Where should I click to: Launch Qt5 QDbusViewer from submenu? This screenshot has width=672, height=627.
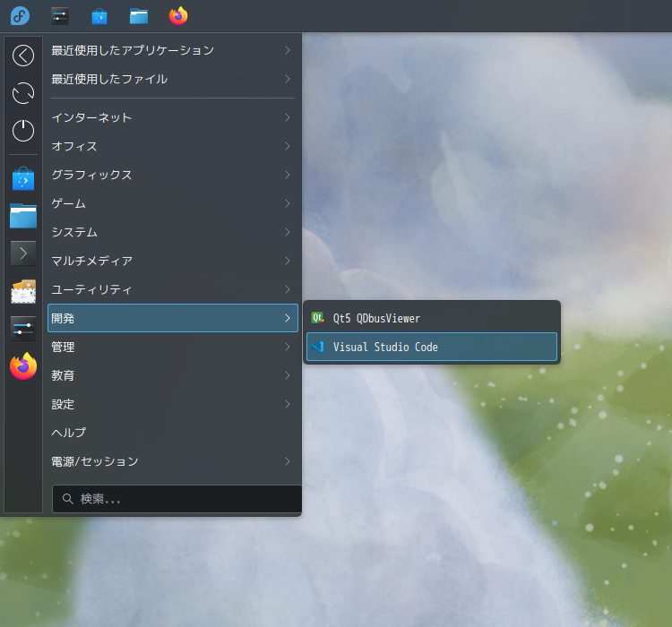[x=432, y=318]
